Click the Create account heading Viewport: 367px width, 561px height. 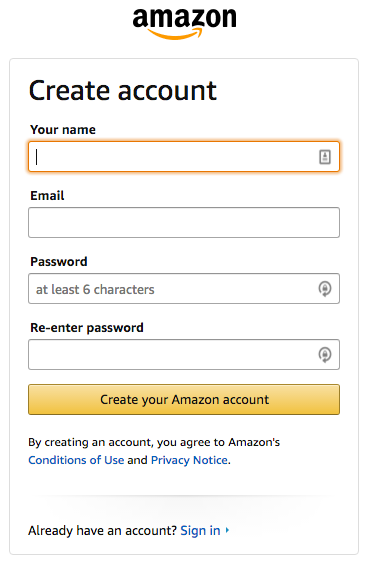(x=123, y=91)
